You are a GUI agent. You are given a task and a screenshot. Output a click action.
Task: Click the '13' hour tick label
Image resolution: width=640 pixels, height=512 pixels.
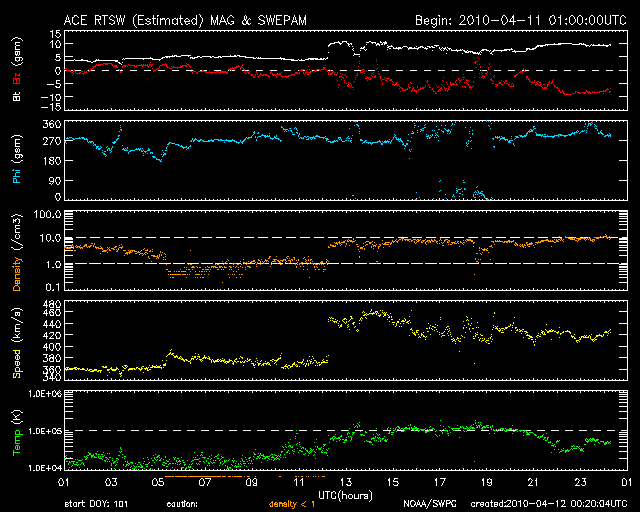pyautogui.click(x=346, y=483)
